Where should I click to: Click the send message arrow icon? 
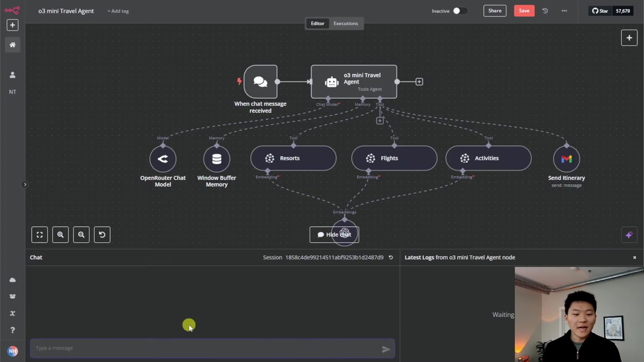tap(386, 350)
